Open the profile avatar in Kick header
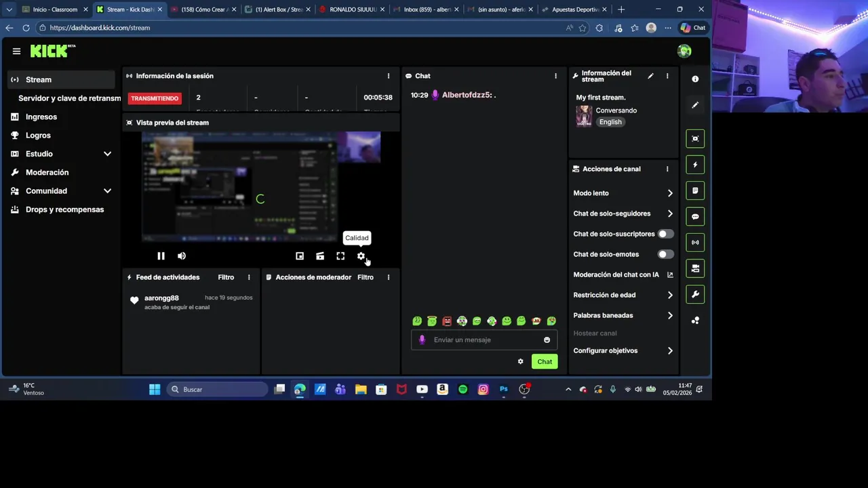This screenshot has width=868, height=488. (x=684, y=51)
